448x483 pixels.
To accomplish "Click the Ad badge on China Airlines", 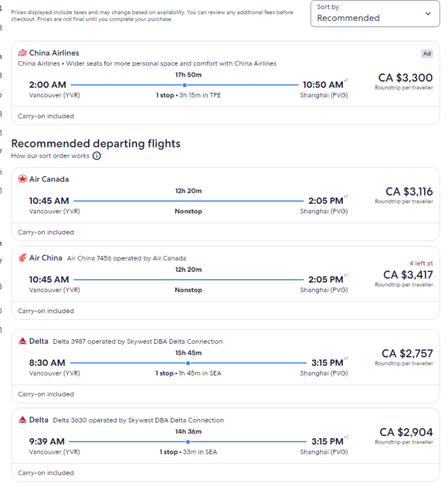I will pos(426,54).
